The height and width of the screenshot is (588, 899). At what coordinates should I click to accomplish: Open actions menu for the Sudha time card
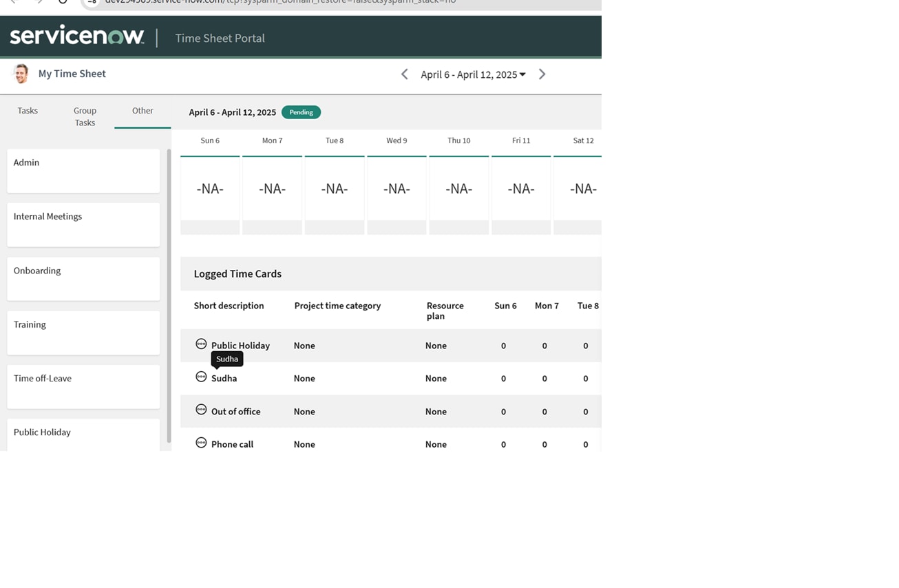click(201, 376)
